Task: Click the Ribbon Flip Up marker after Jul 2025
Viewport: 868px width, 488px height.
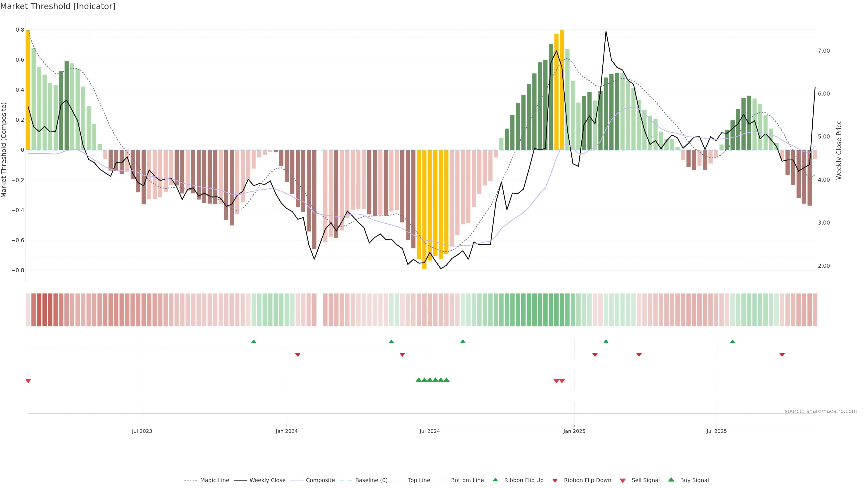Action: point(733,342)
